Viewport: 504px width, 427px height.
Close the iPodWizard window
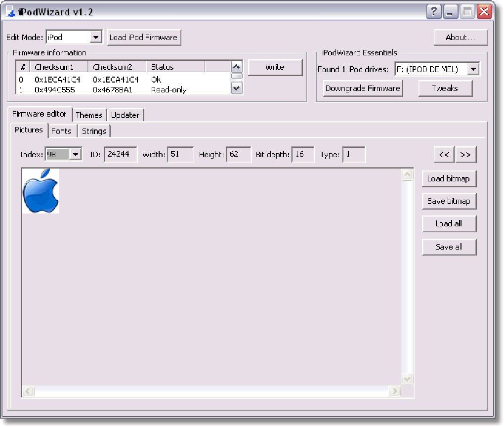click(484, 12)
